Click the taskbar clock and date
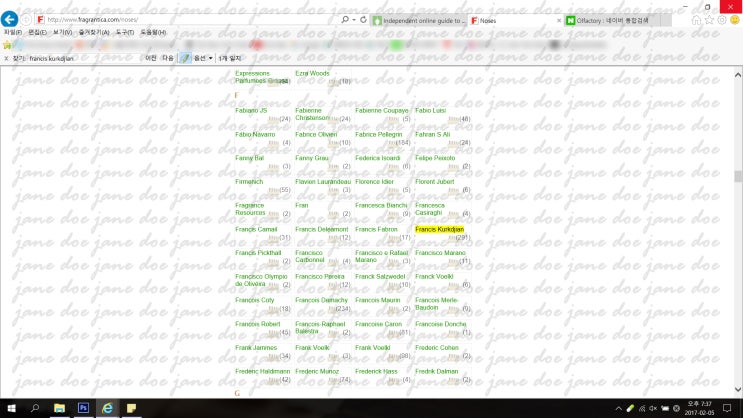This screenshot has width=743, height=418. pos(699,408)
